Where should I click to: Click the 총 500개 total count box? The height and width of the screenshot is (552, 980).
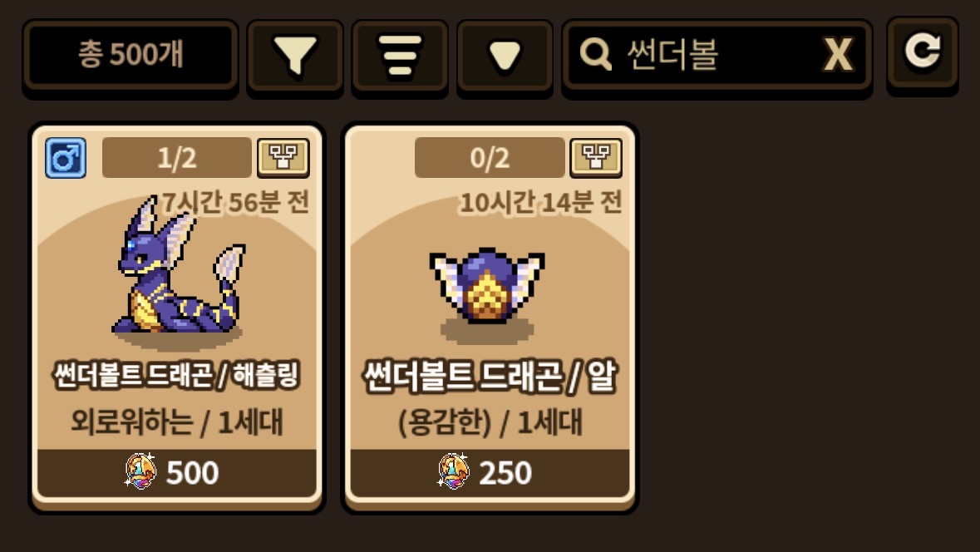[131, 55]
